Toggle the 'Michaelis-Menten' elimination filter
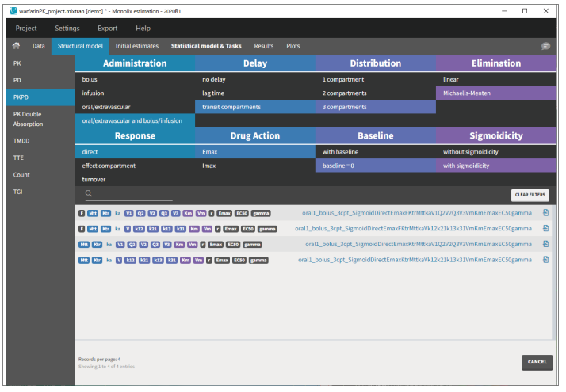The width and height of the screenshot is (566, 392). [x=468, y=93]
